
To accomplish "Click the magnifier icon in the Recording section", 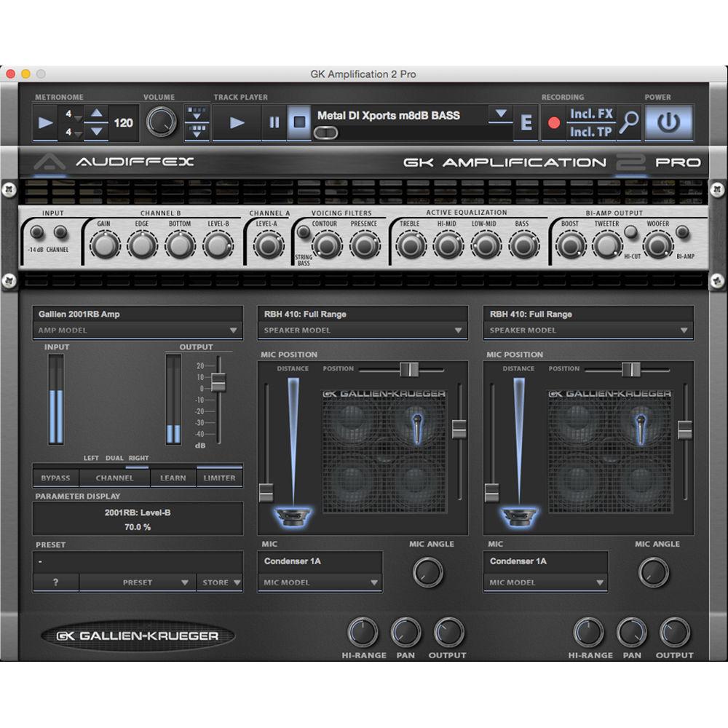I will tap(628, 122).
